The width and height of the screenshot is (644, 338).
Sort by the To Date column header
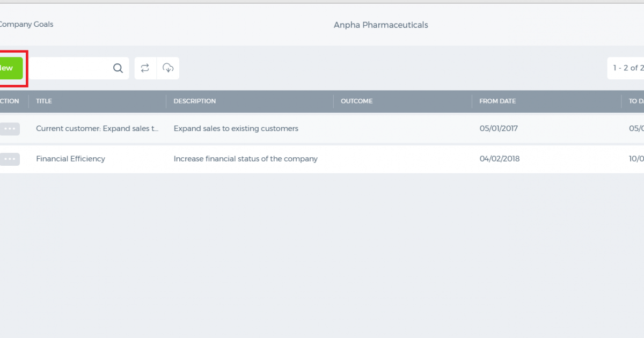(x=636, y=101)
